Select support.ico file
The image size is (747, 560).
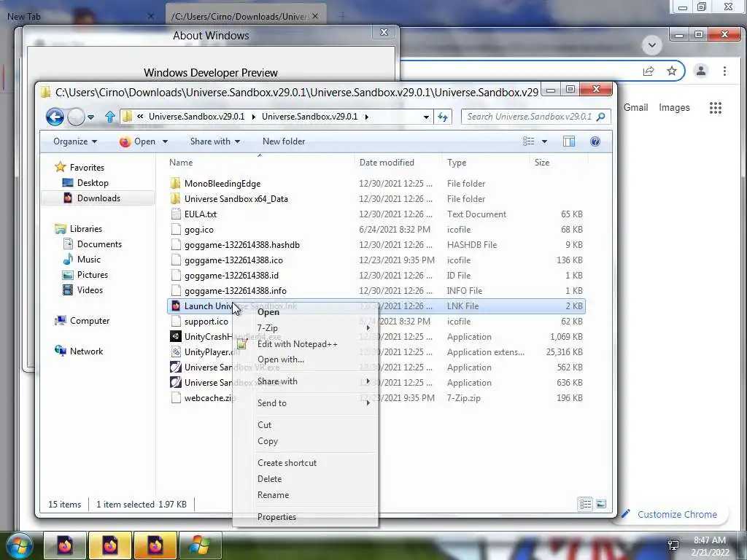tap(206, 322)
